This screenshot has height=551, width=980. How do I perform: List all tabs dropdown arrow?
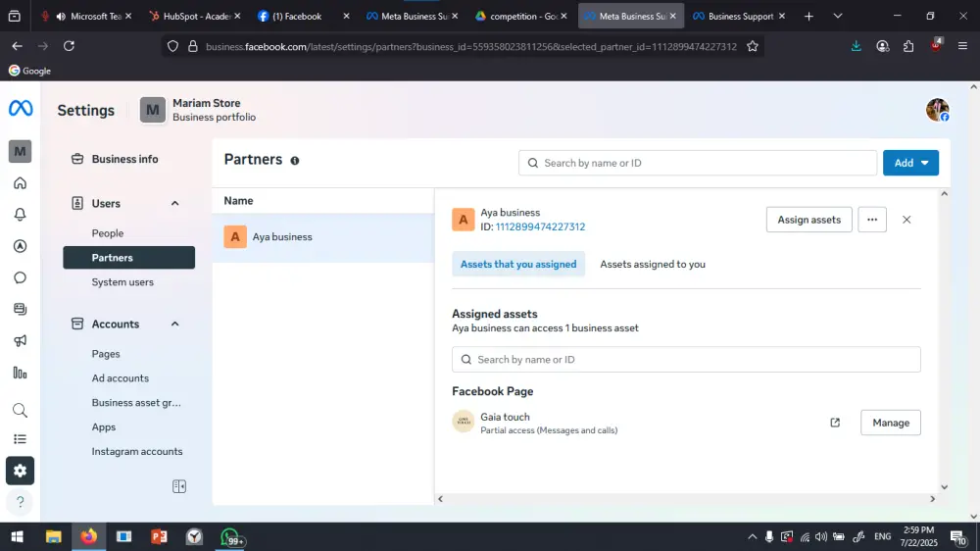click(x=838, y=17)
